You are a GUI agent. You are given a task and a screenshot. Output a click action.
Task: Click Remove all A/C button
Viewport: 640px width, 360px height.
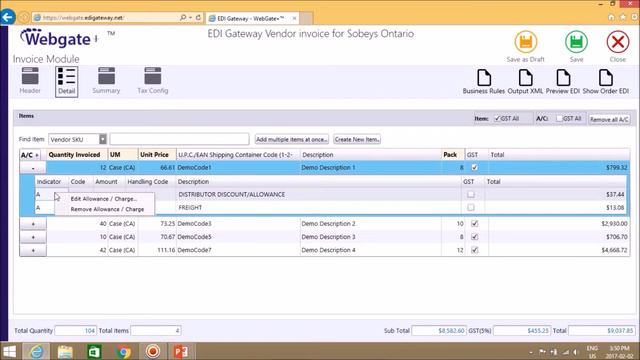tap(609, 119)
